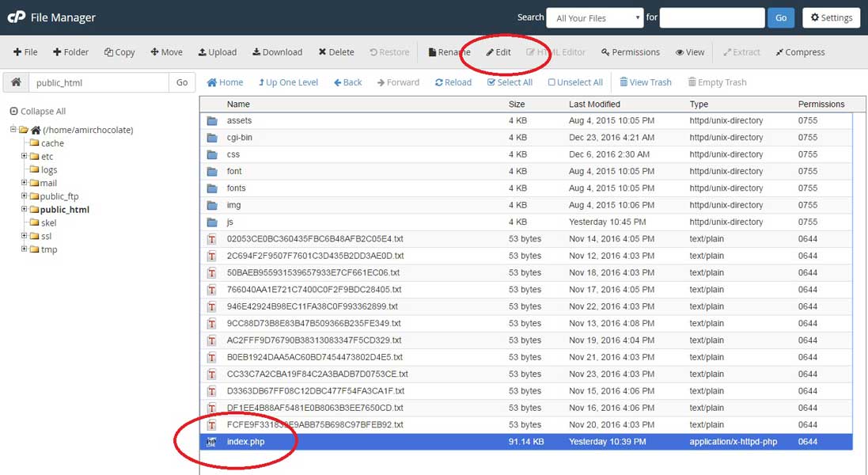The width and height of the screenshot is (868, 475).
Task: Expand the ssl folder in tree
Action: click(x=24, y=236)
